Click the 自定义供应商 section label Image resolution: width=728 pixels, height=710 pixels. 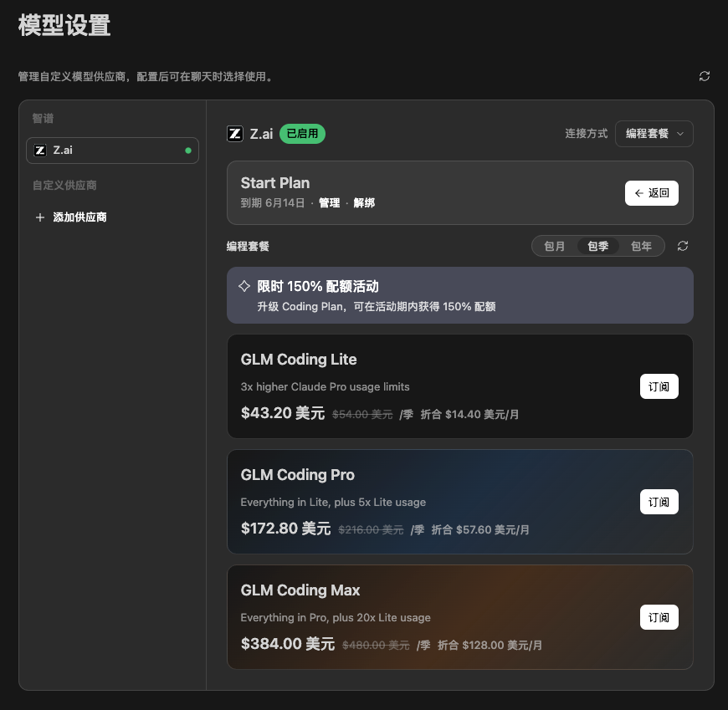tap(64, 185)
